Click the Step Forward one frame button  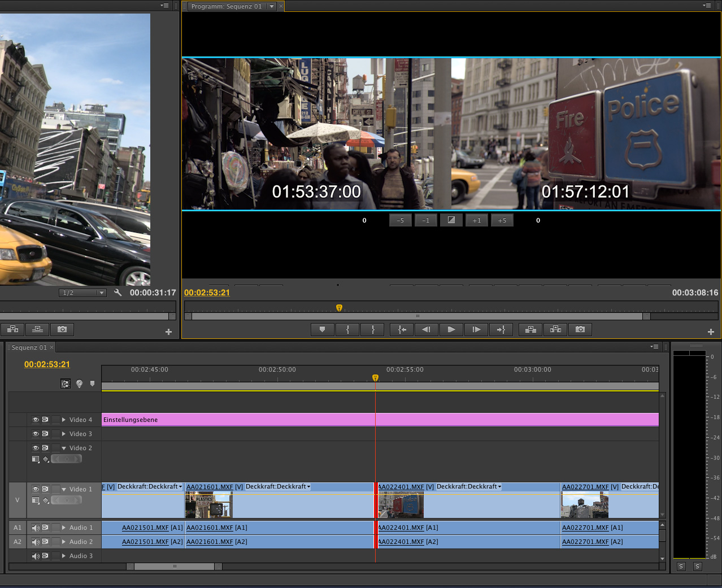476,329
